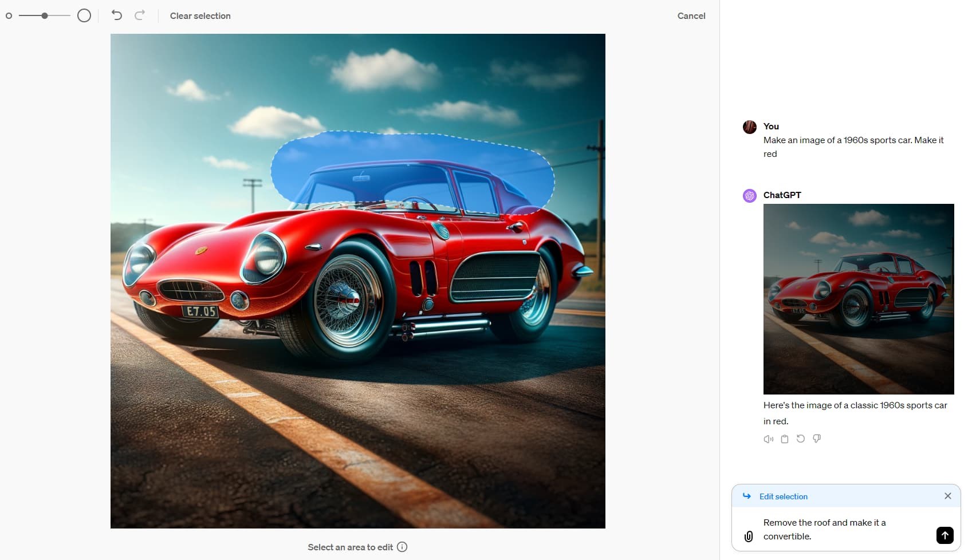
Task: Send the convertible edit prompt
Action: pos(945,535)
